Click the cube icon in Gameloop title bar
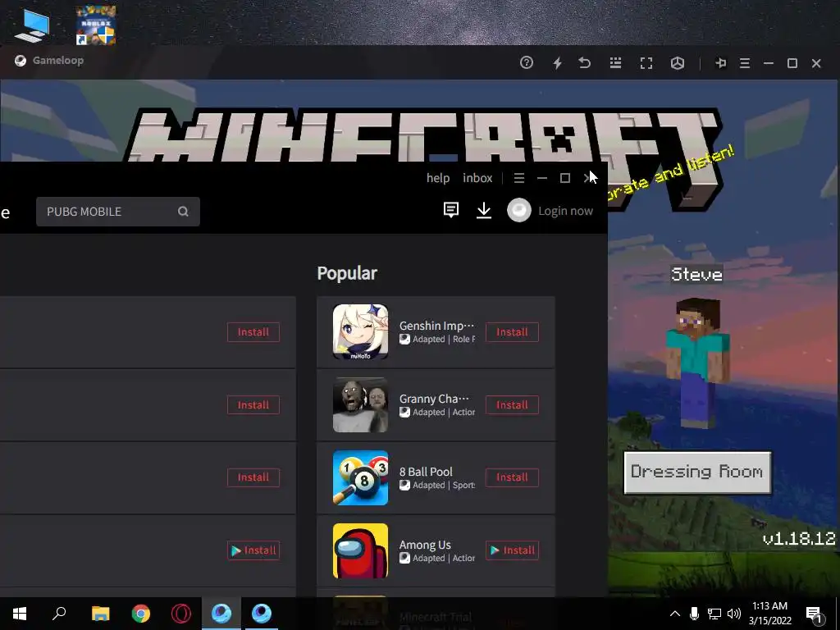Screen dimensions: 840x630 tap(678, 63)
